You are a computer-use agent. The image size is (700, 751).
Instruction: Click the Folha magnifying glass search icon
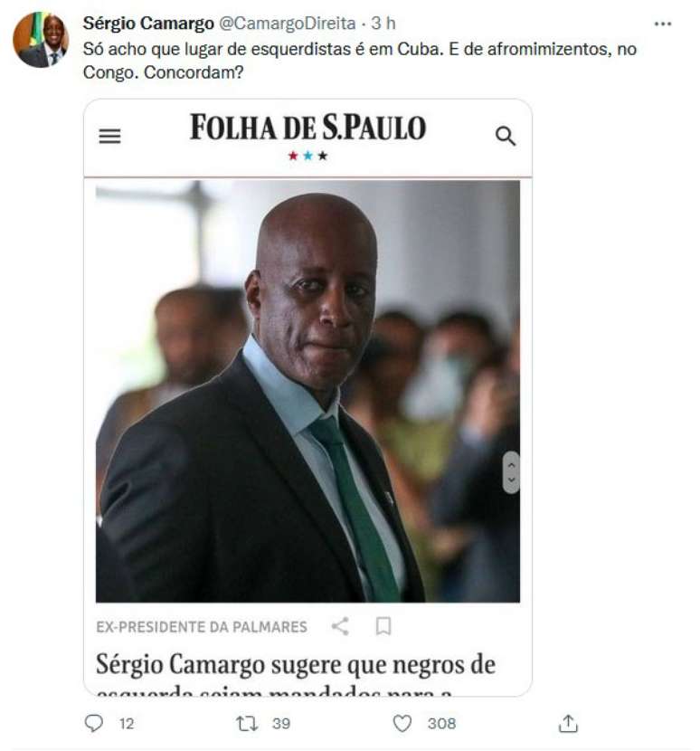click(x=506, y=136)
